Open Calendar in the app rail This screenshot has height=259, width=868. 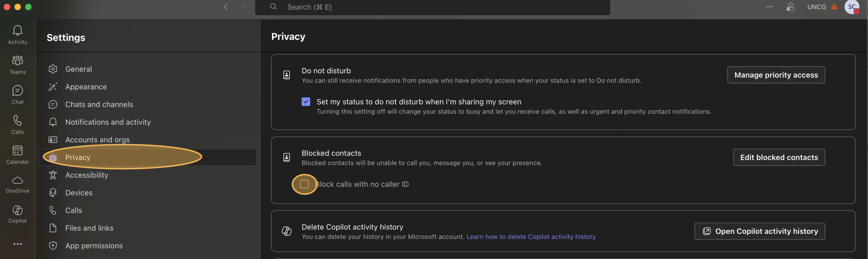click(18, 154)
